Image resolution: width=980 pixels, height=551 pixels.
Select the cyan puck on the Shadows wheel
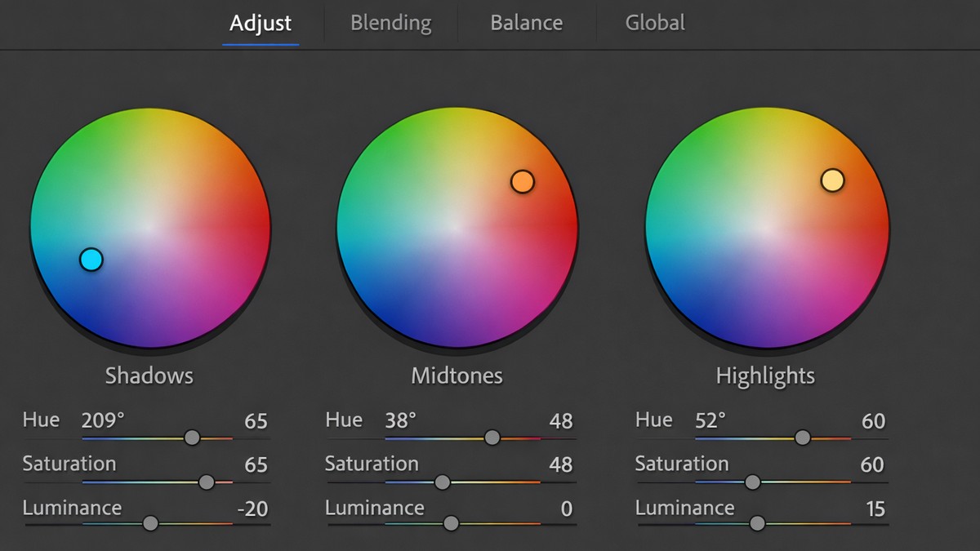click(90, 260)
